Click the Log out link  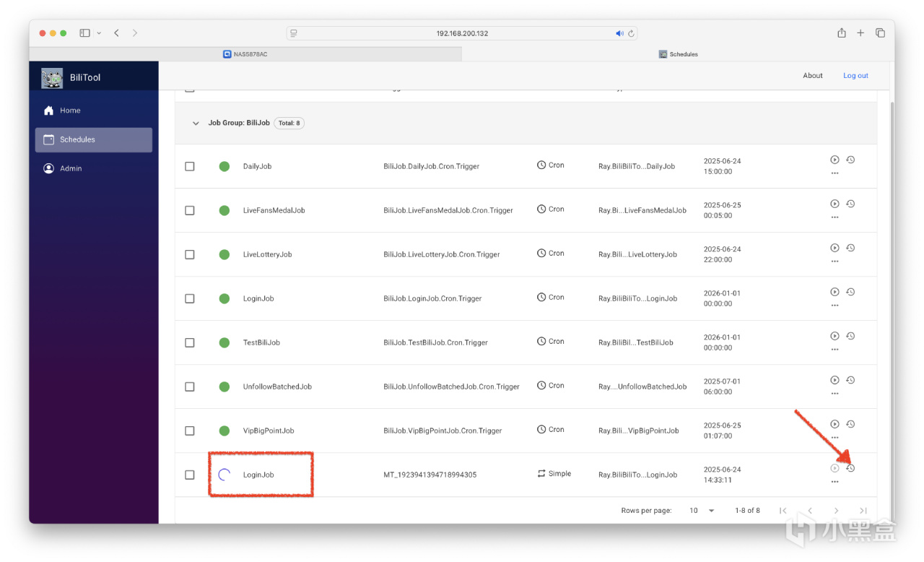tap(855, 76)
